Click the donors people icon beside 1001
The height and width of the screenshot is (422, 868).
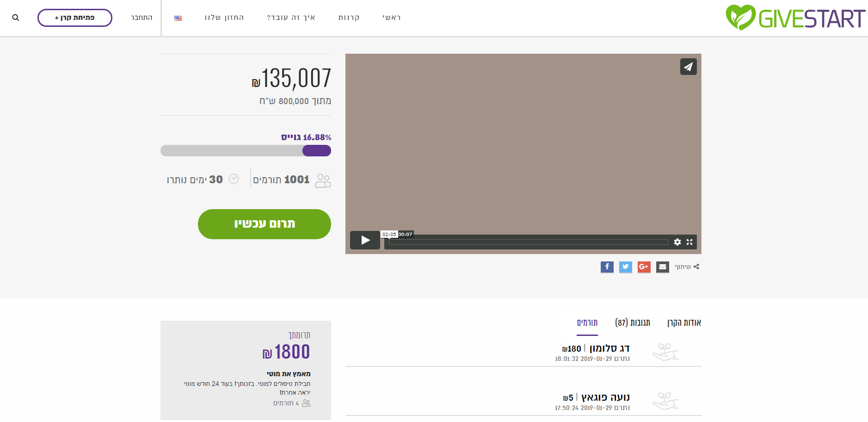[323, 180]
